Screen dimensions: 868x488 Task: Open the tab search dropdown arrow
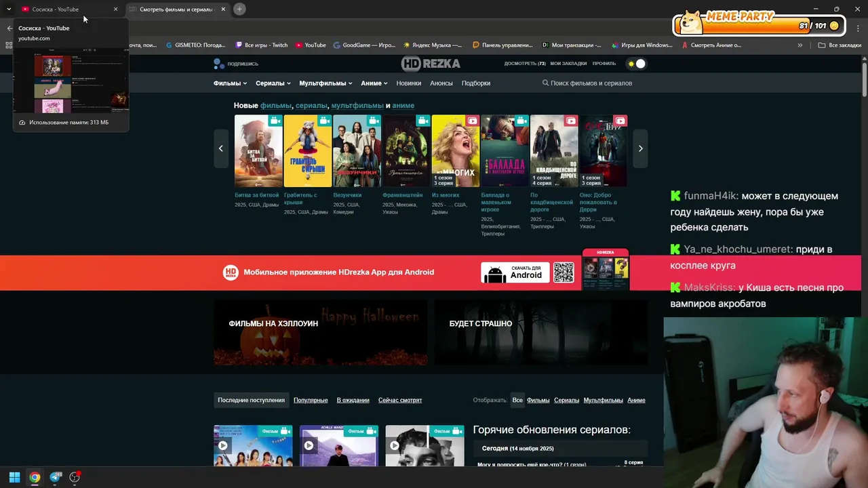[9, 9]
